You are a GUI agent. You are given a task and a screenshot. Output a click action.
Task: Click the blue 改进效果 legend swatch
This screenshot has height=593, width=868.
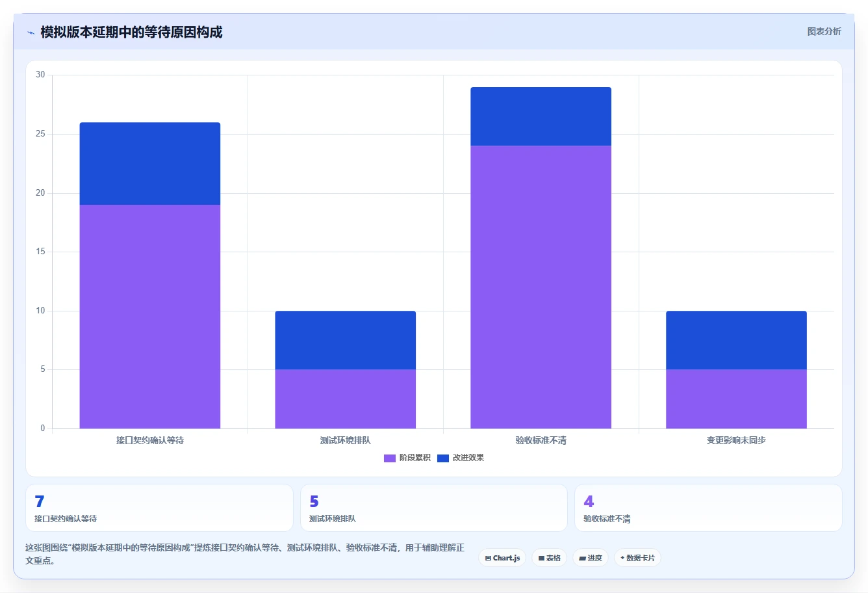[443, 458]
